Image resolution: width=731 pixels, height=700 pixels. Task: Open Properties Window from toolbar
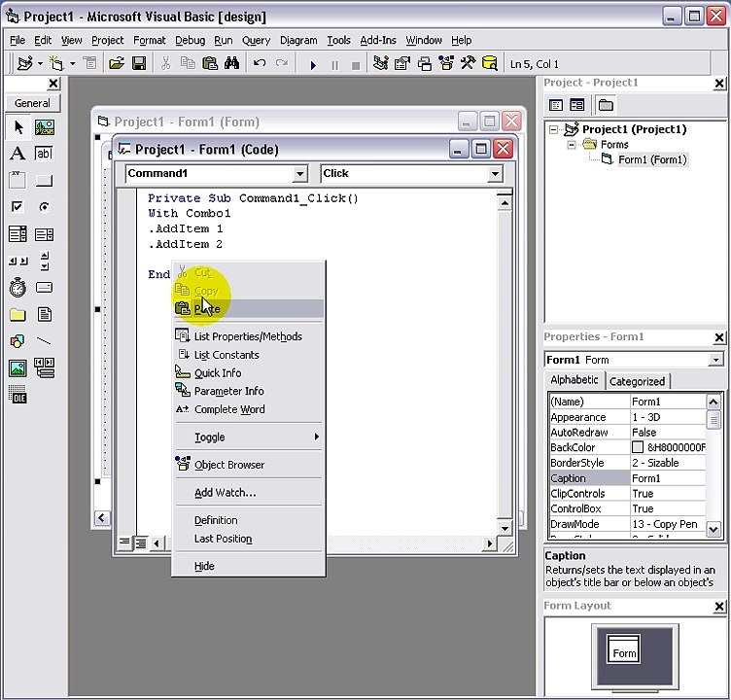401,63
